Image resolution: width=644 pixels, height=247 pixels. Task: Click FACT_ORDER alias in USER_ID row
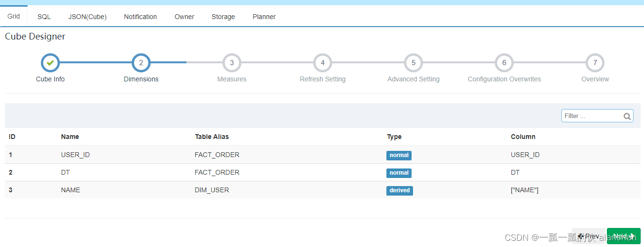coord(217,155)
